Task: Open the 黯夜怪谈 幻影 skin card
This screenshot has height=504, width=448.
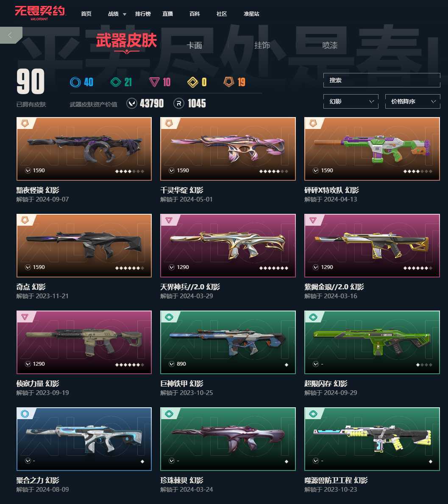Action: (84, 149)
